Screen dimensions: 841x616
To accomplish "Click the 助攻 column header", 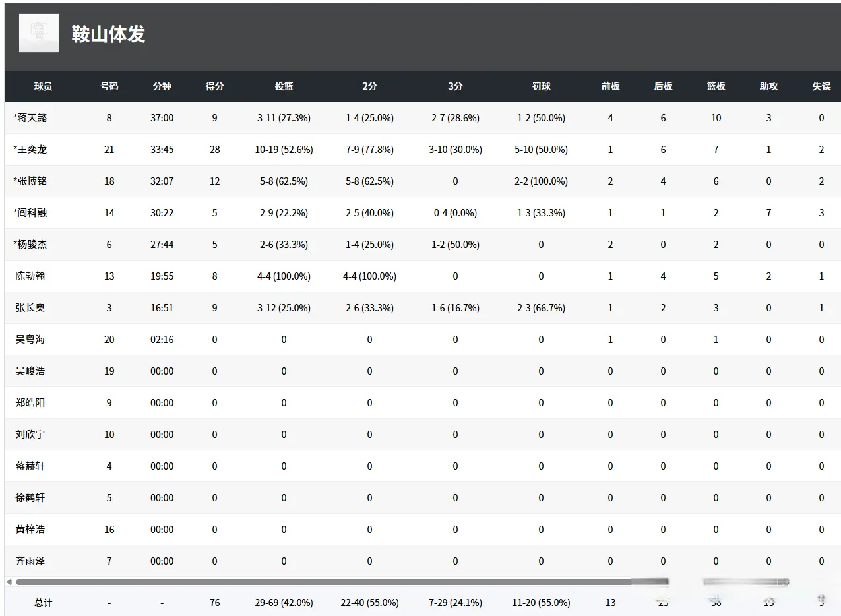I will (x=768, y=86).
